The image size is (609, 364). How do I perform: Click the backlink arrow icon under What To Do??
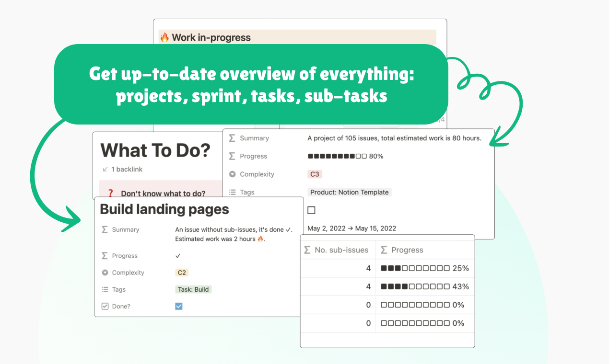[105, 169]
